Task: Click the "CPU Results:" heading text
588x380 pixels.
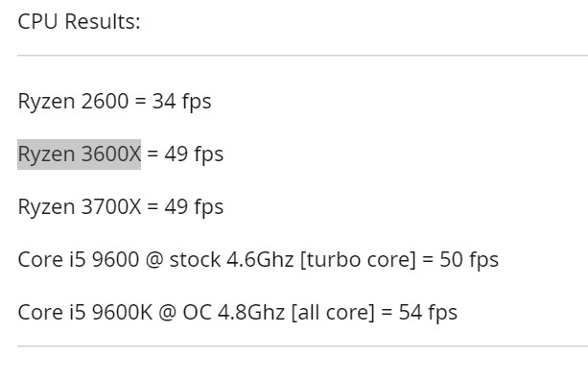Action: 79,21
